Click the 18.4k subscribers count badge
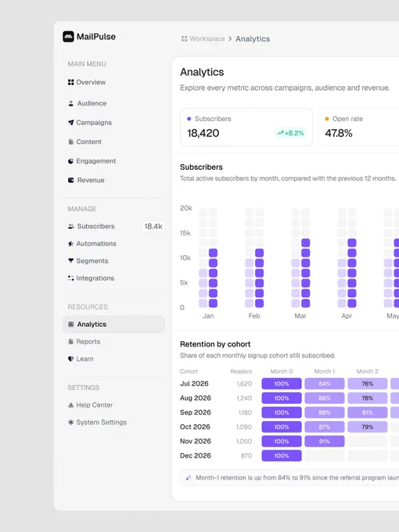Image resolution: width=399 pixels, height=532 pixels. tap(153, 226)
